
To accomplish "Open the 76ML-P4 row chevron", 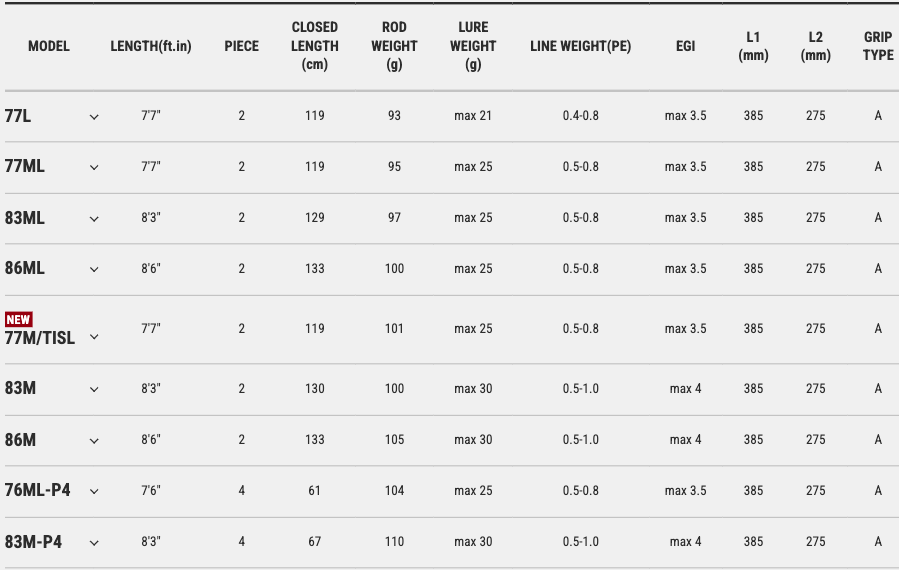I will click(x=94, y=491).
